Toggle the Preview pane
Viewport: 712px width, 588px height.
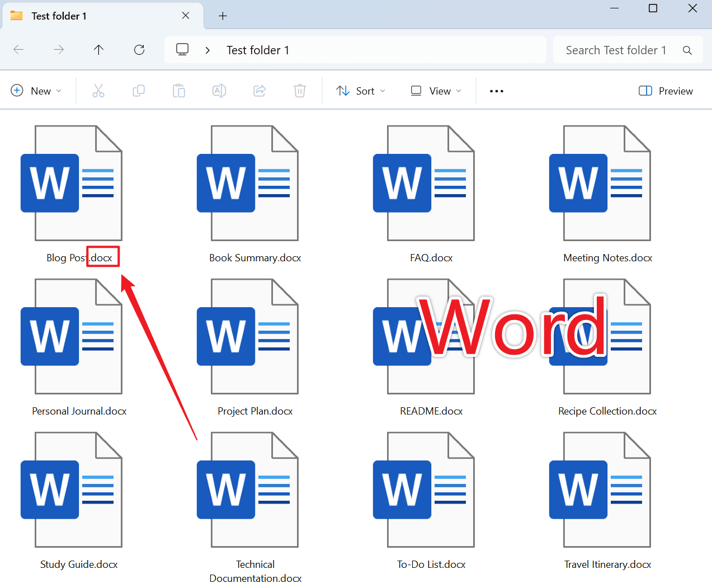pyautogui.click(x=666, y=91)
